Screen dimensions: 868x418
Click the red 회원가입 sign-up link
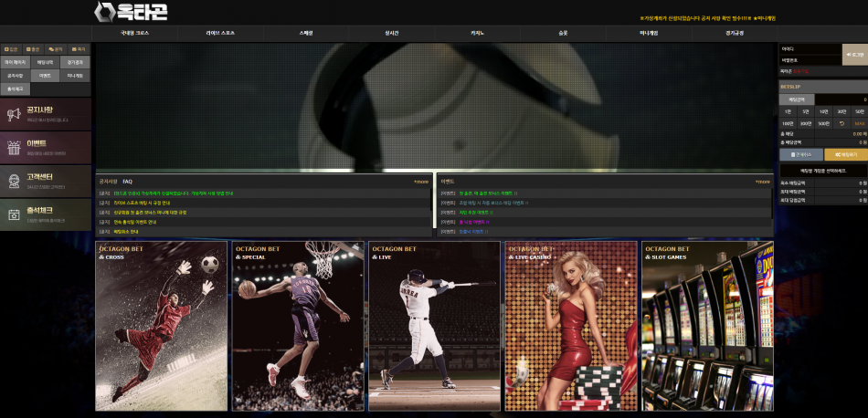(799, 71)
